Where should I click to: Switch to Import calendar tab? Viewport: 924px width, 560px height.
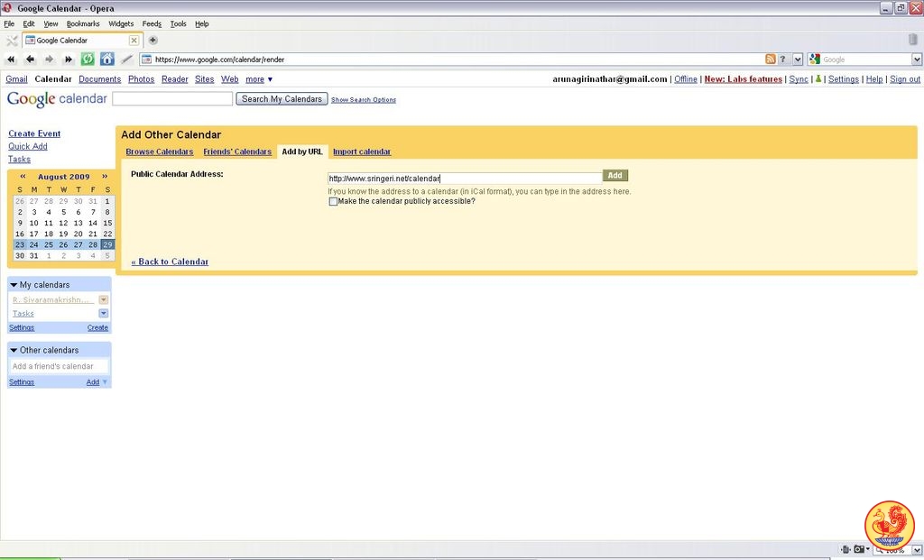point(361,151)
